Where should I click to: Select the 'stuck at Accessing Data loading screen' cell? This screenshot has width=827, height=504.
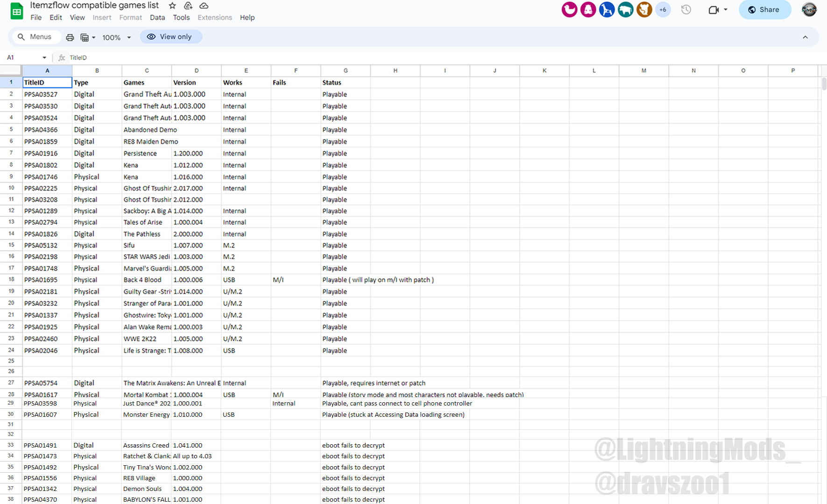[x=345, y=414]
